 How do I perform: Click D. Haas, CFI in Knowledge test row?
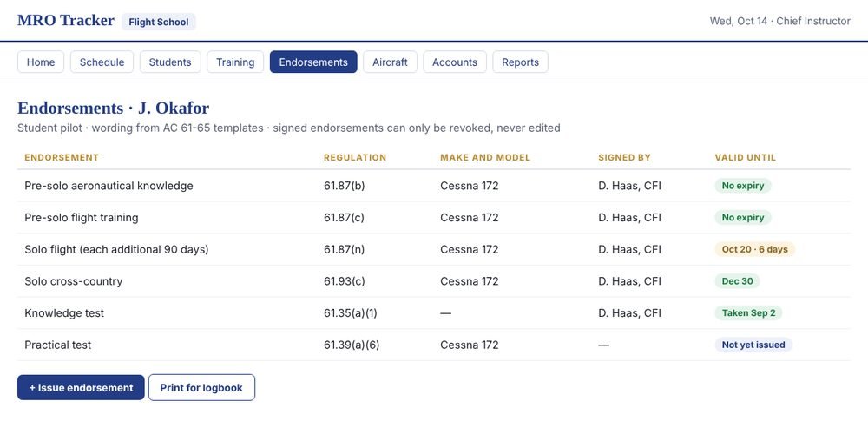coord(629,313)
